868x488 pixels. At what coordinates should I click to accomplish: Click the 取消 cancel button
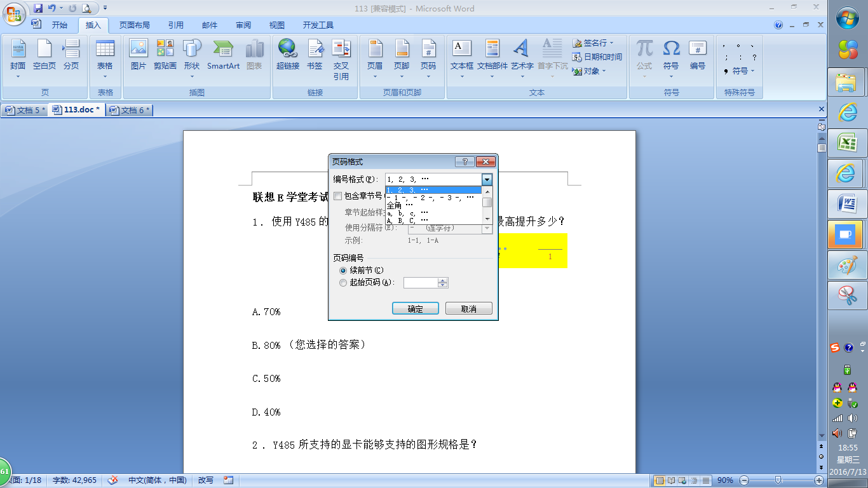coord(469,309)
